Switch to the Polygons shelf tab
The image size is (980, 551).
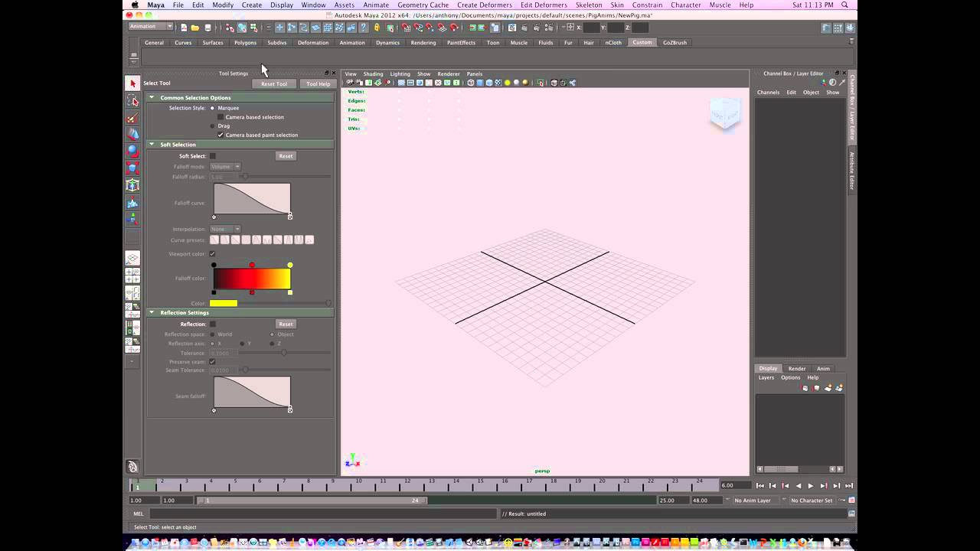tap(245, 43)
